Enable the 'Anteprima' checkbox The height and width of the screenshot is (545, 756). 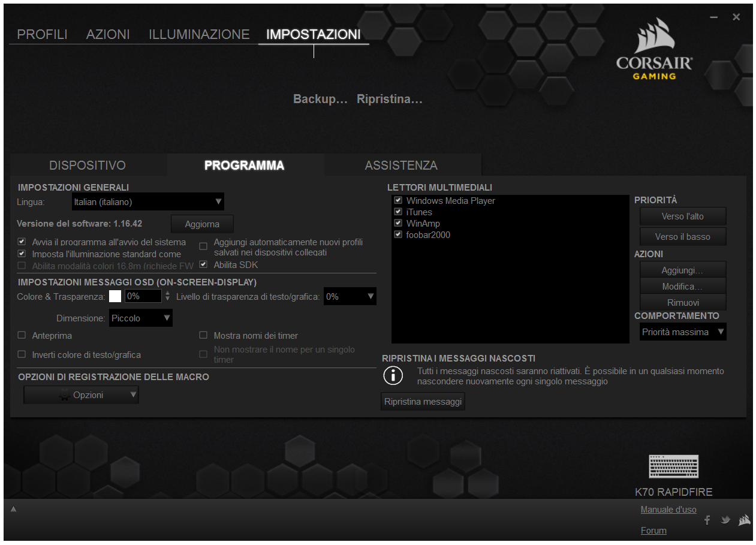point(22,335)
